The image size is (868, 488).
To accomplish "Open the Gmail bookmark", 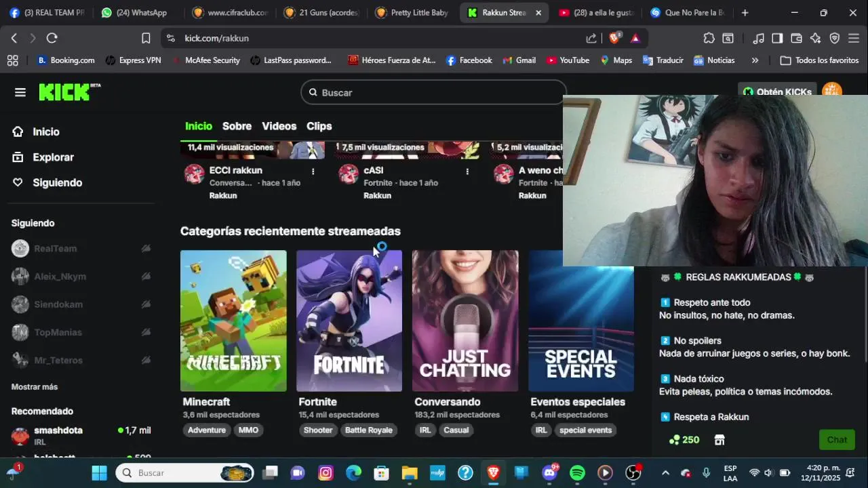I will (x=519, y=60).
